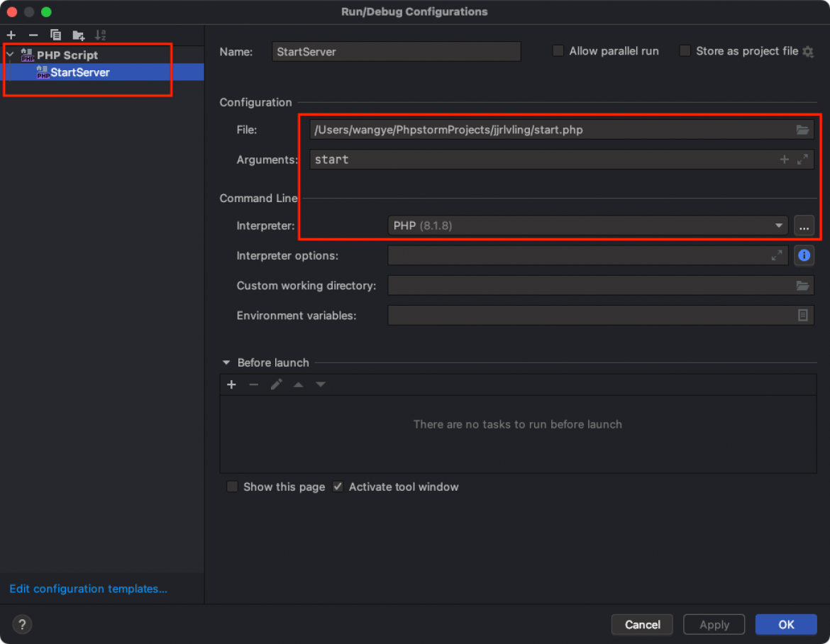830x644 pixels.
Task: Sort configurations alphabetically
Action: [101, 35]
